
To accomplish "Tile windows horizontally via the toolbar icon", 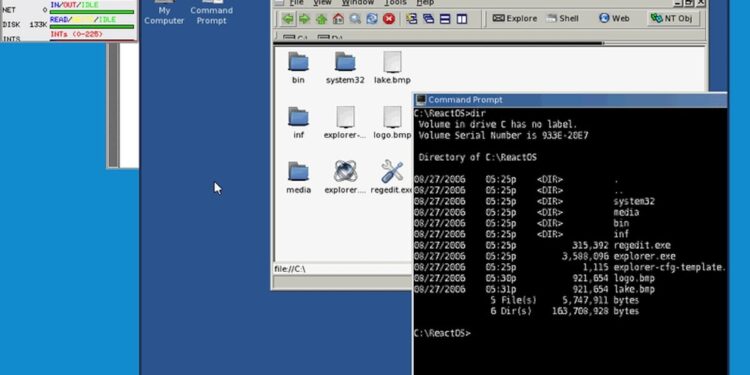I will point(445,19).
